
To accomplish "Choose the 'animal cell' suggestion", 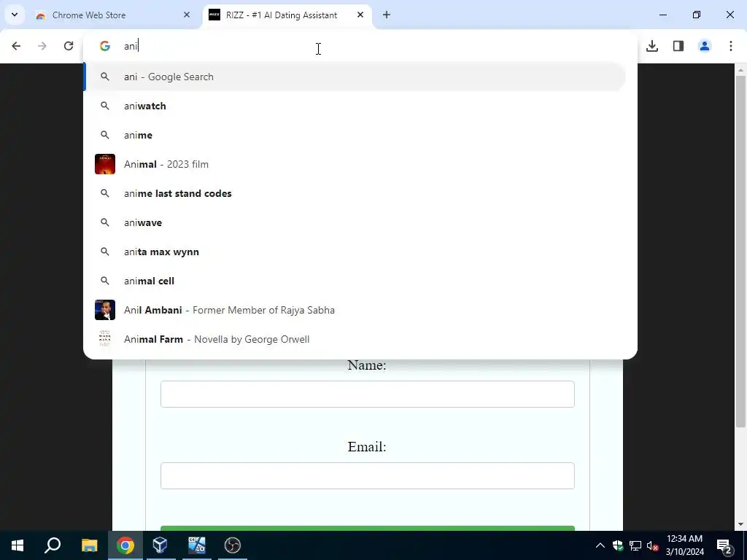I will pyautogui.click(x=355, y=281).
